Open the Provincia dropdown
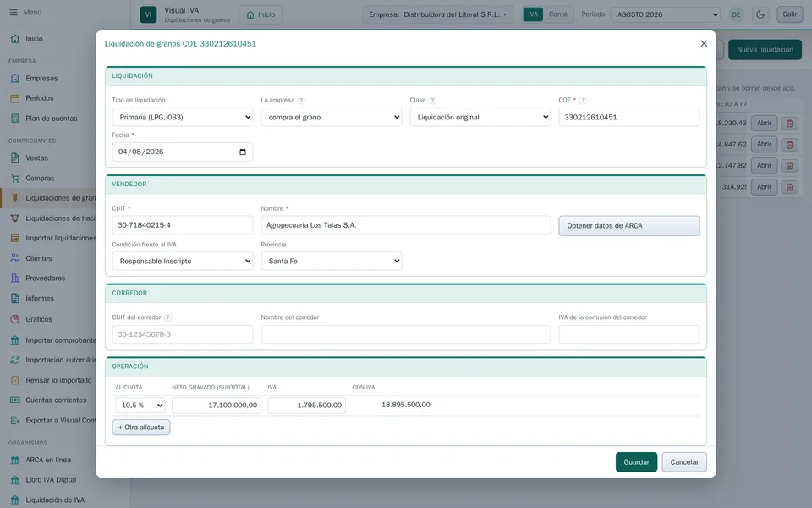 (332, 262)
